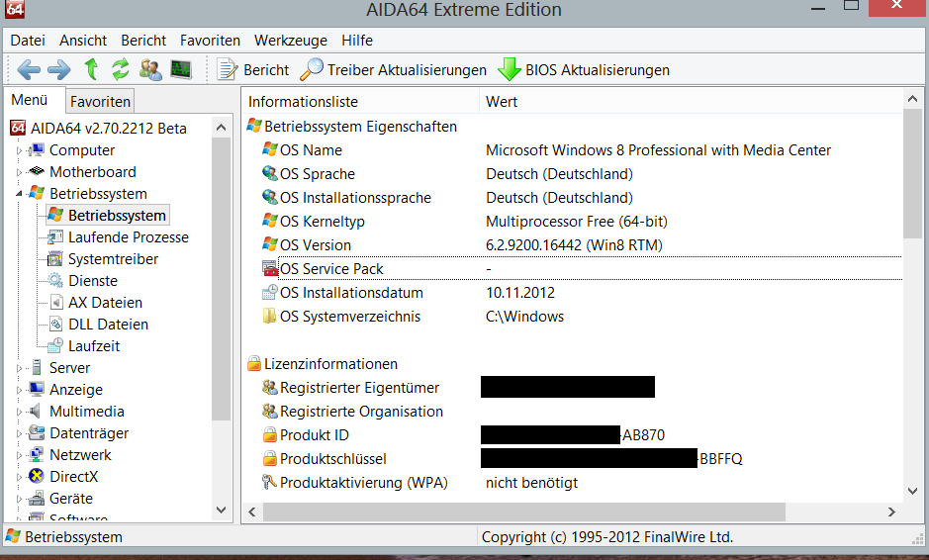Open Laufzeit in tree
Screen dimensions: 929x560
point(94,346)
